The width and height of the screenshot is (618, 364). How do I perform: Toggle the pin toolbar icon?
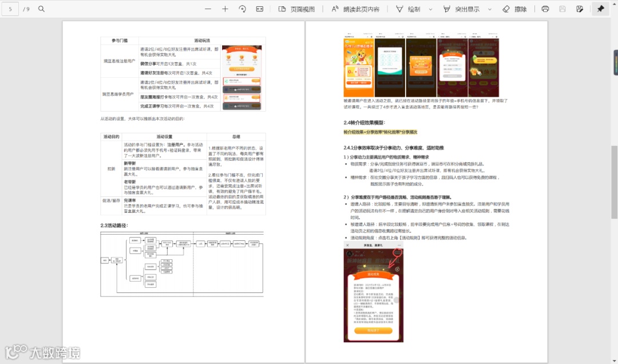[x=600, y=9]
